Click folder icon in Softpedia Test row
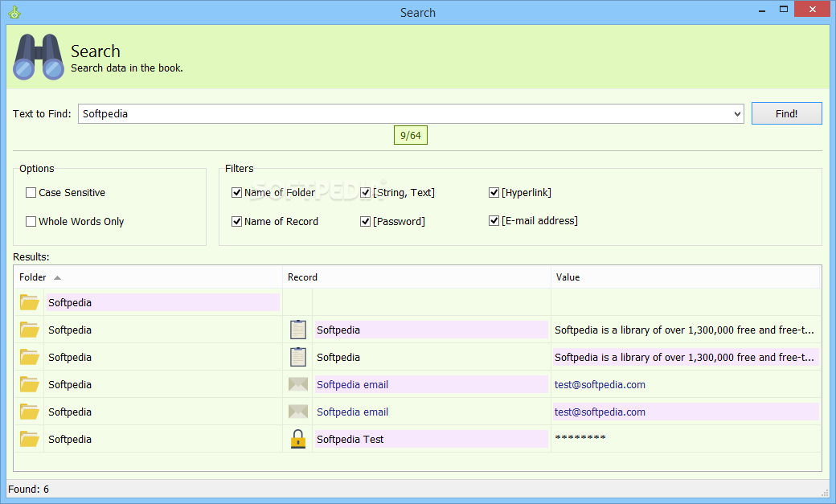836x504 pixels. 29,439
